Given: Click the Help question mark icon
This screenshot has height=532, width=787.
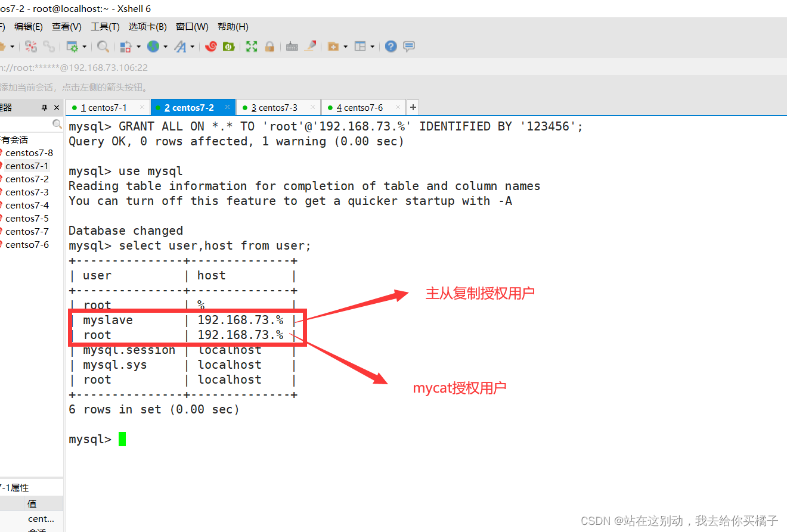Looking at the screenshot, I should click(x=391, y=46).
